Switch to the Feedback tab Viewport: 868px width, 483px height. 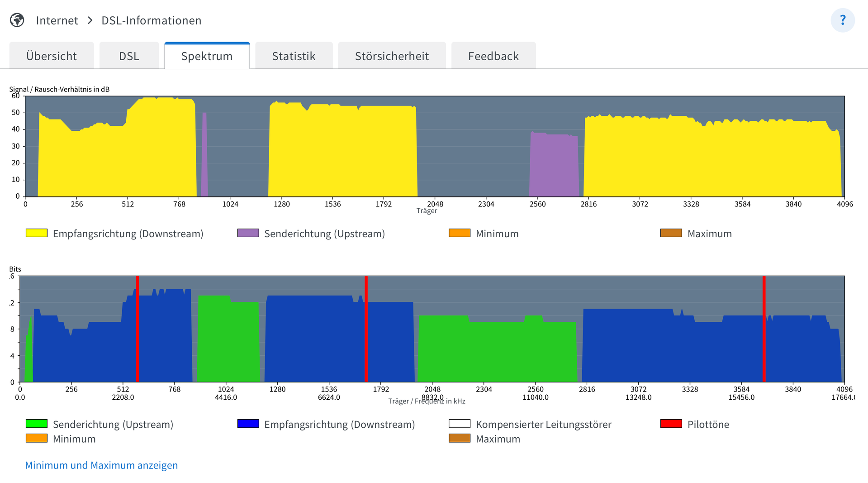[493, 56]
